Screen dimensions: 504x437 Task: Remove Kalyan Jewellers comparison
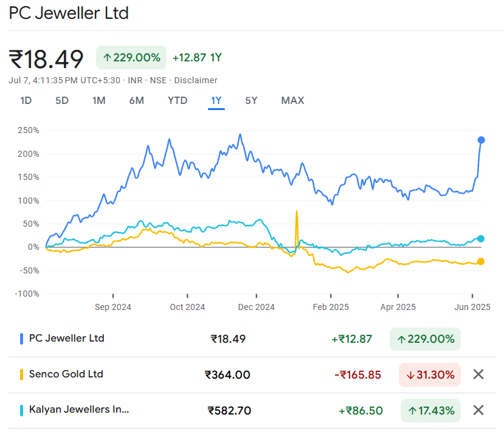point(478,410)
